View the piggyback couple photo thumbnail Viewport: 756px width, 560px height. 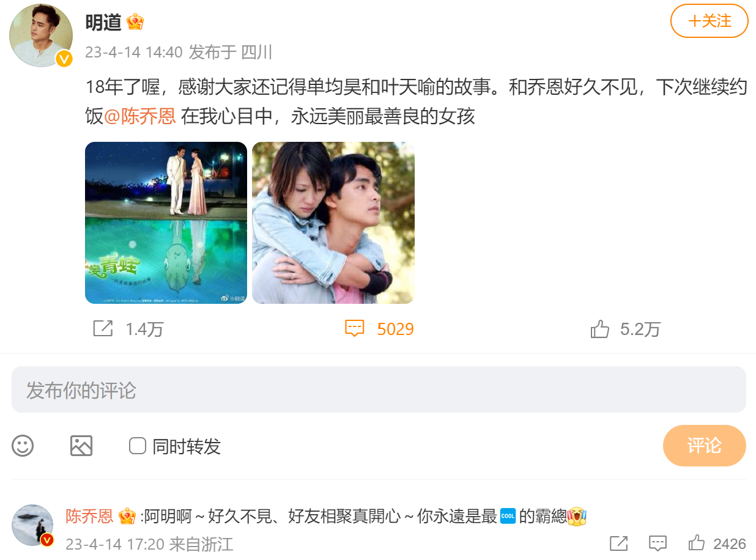(333, 223)
